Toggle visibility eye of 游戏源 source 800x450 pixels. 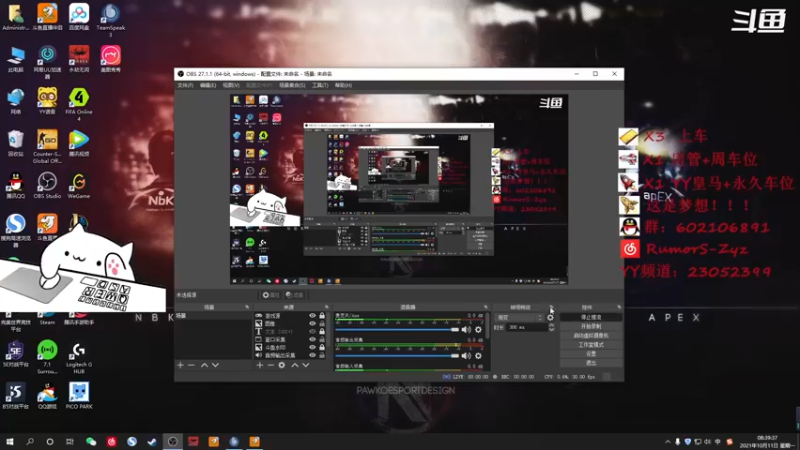pos(312,316)
